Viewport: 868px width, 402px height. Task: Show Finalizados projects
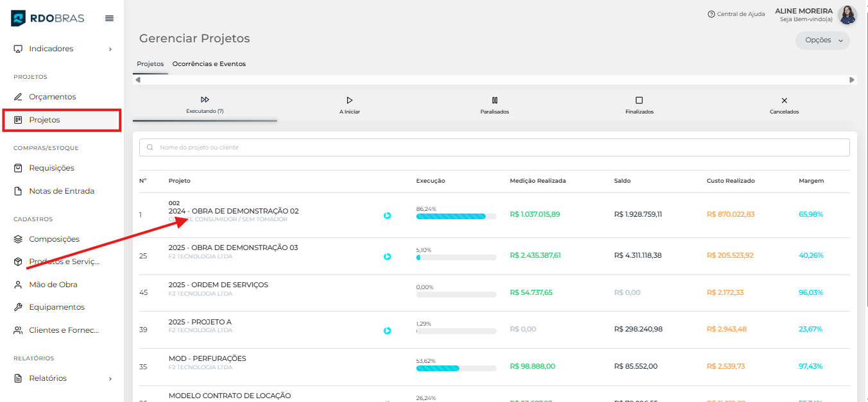(639, 105)
